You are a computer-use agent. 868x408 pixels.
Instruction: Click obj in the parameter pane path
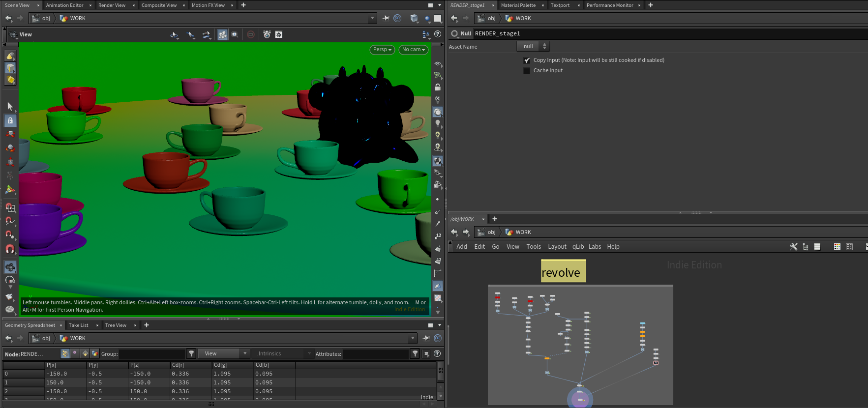tap(491, 18)
